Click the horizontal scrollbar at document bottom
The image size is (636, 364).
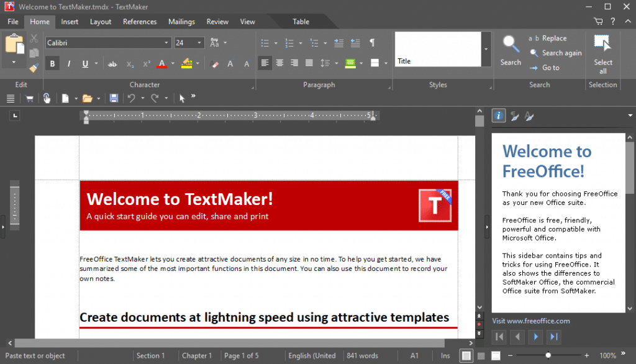point(230,344)
